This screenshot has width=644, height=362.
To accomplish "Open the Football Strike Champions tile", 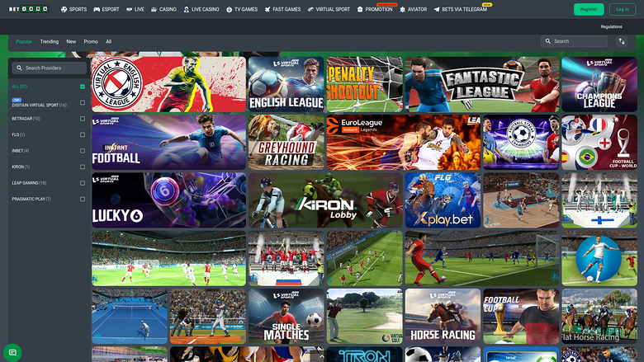I will click(521, 143).
